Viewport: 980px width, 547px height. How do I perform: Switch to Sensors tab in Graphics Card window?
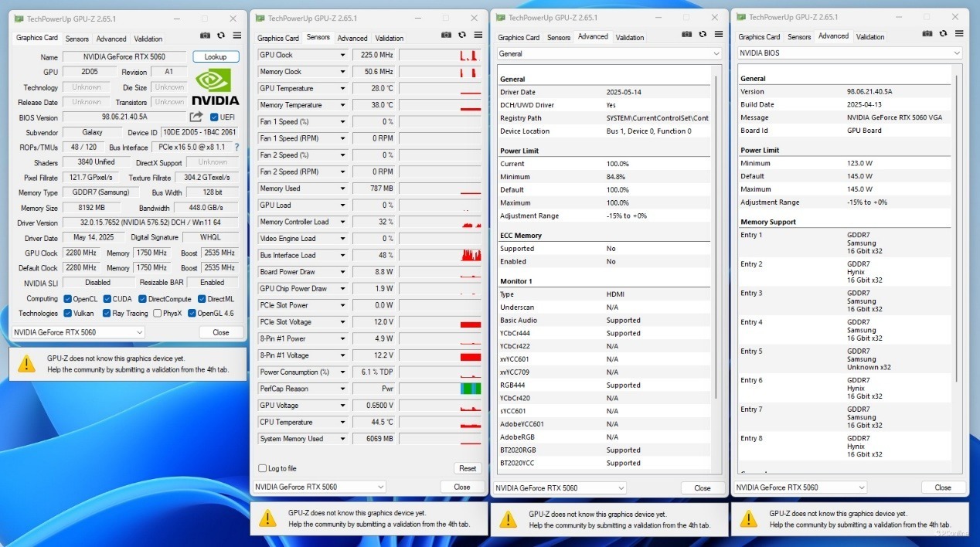coord(77,39)
